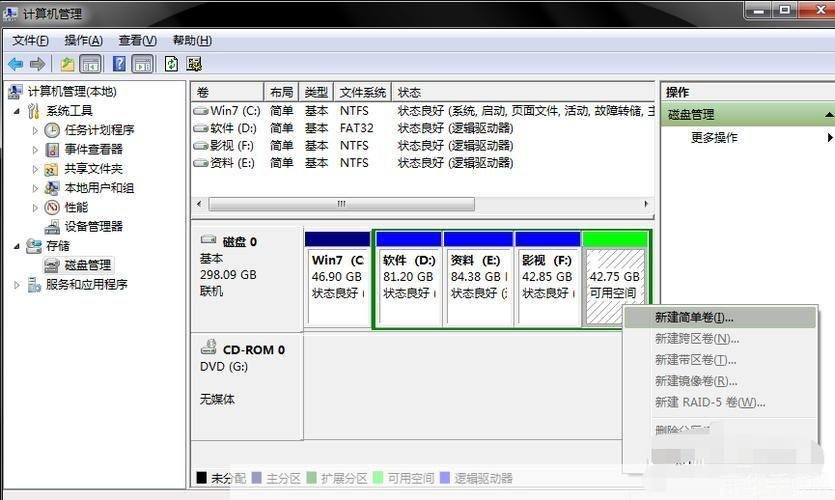The width and height of the screenshot is (835, 500).
Task: Click the System Tools (系统工具) icon
Action: pyautogui.click(x=34, y=111)
